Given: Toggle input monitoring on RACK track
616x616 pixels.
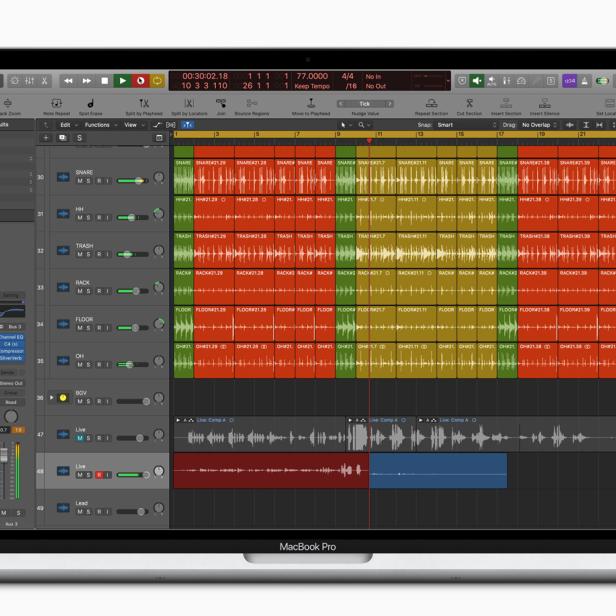Looking at the screenshot, I should point(107,291).
